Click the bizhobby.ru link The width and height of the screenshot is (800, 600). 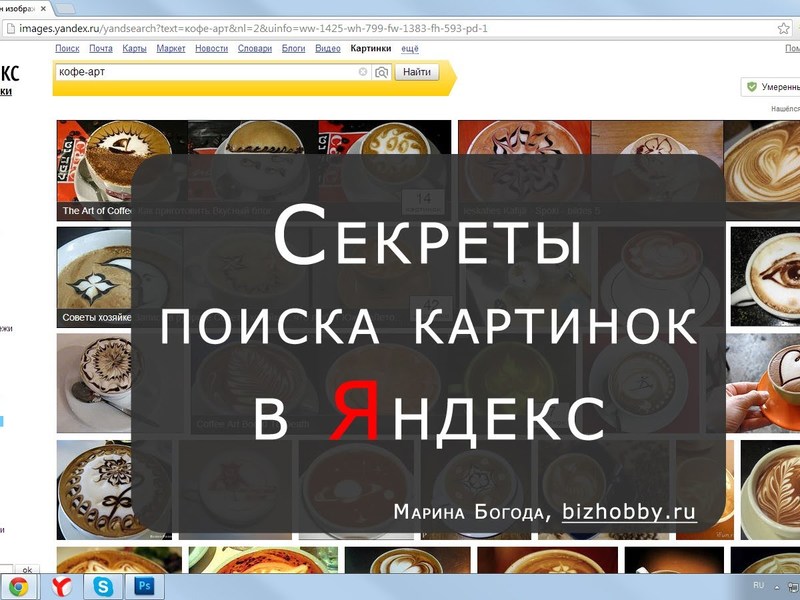(629, 511)
